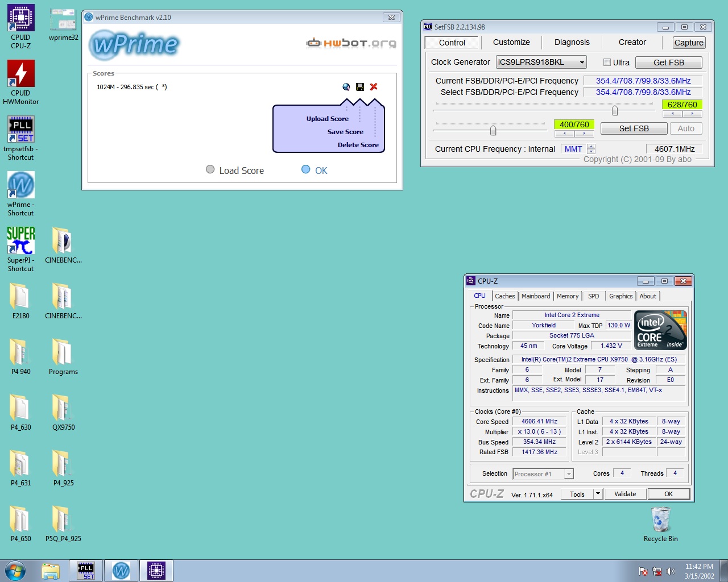This screenshot has height=582, width=728.
Task: Switch to the Diagnosis tab in SetFSB
Action: [x=572, y=42]
